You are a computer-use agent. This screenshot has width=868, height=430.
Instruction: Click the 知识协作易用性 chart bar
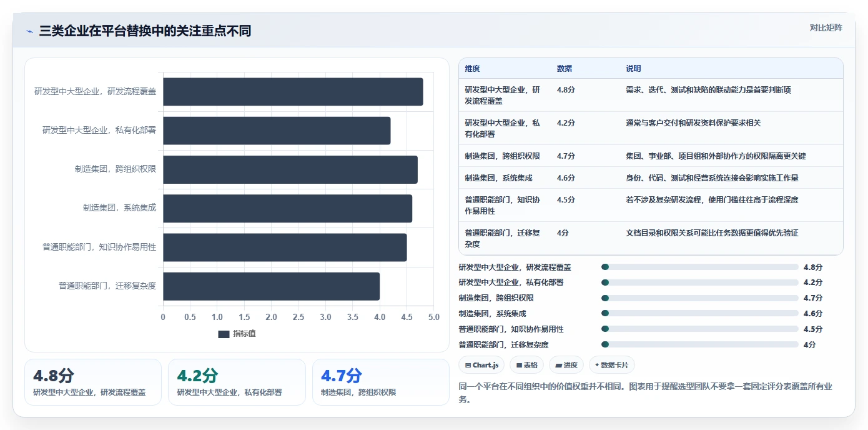point(285,247)
